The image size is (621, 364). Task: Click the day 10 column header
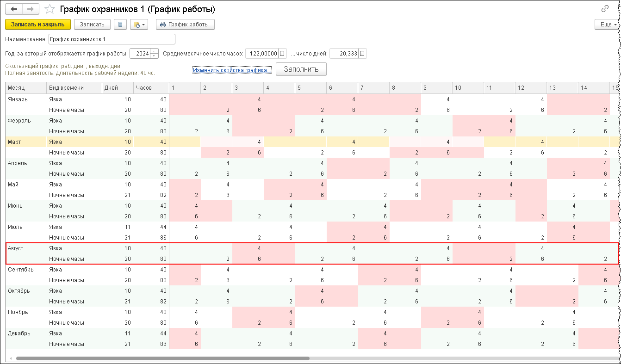point(468,88)
